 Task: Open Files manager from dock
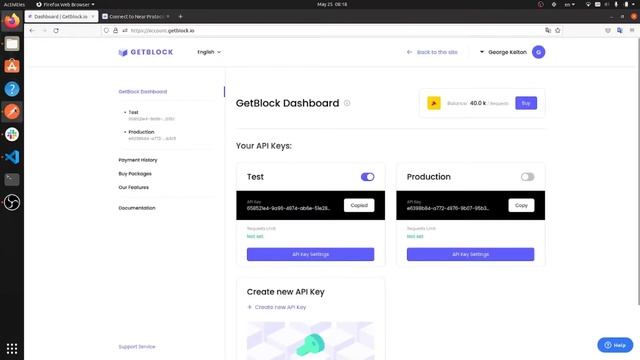click(12, 44)
